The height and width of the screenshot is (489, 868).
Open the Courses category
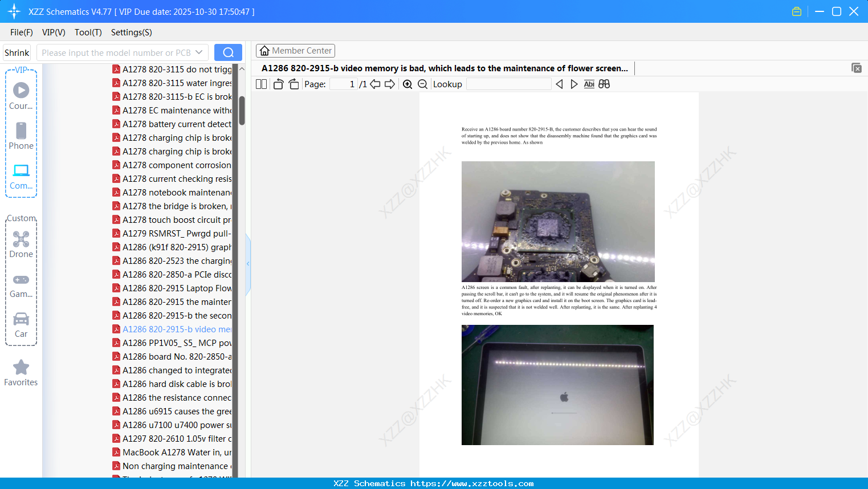click(x=21, y=96)
